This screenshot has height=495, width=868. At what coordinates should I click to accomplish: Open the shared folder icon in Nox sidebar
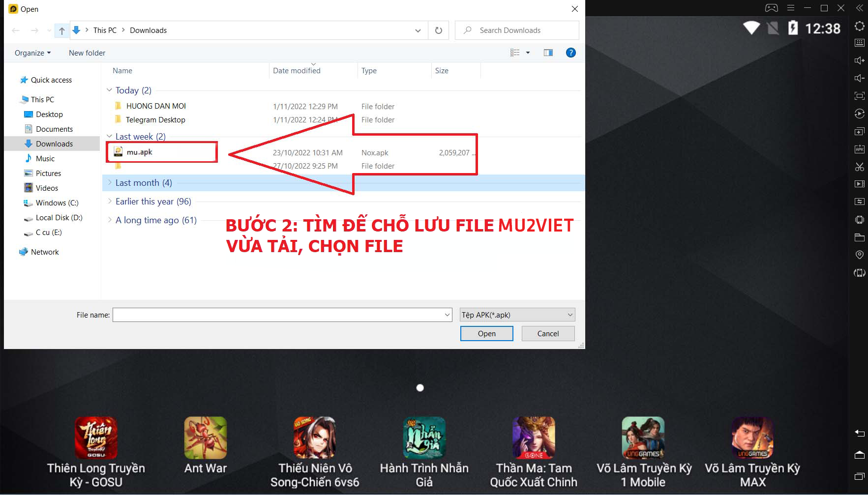click(859, 237)
